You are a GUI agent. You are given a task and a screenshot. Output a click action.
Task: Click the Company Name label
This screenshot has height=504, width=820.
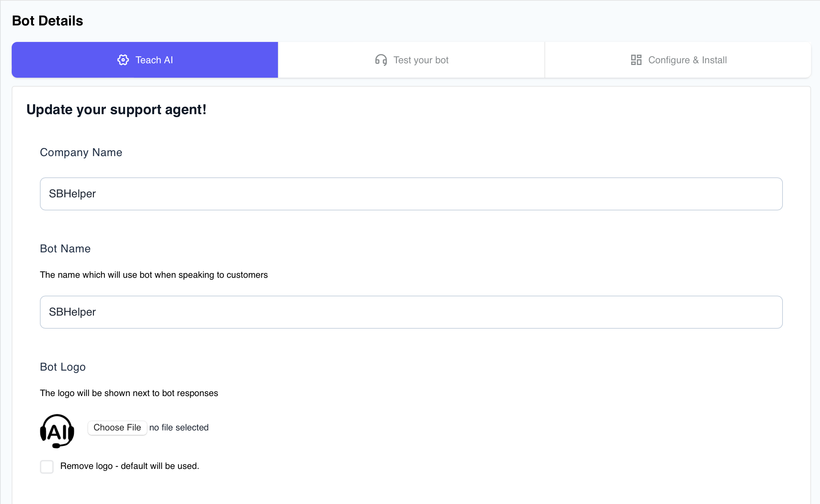click(x=81, y=152)
